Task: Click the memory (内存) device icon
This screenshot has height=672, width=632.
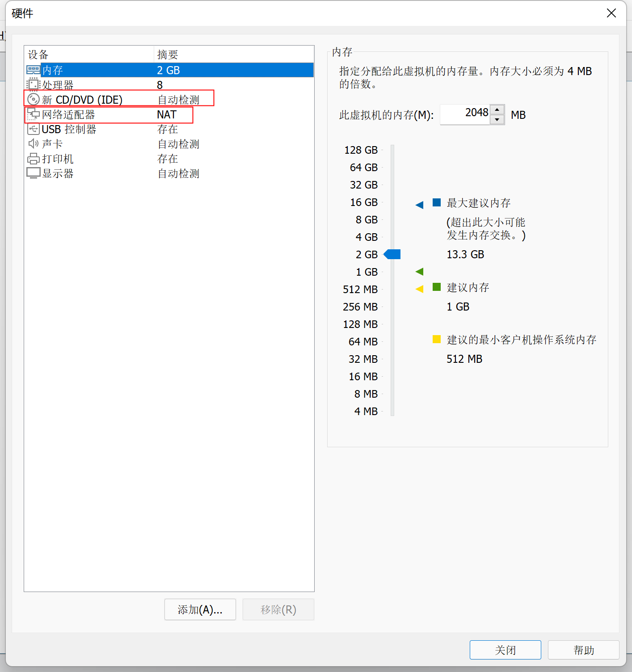Action: [33, 70]
